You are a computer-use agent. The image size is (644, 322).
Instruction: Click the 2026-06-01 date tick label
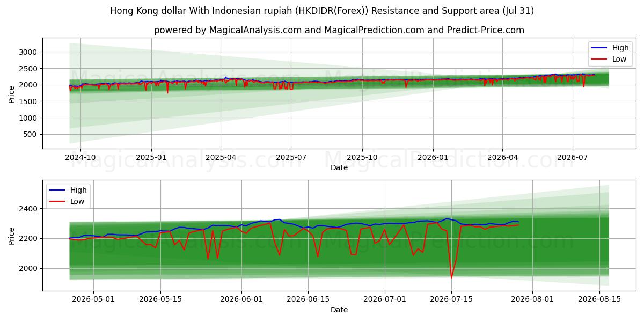pos(240,299)
